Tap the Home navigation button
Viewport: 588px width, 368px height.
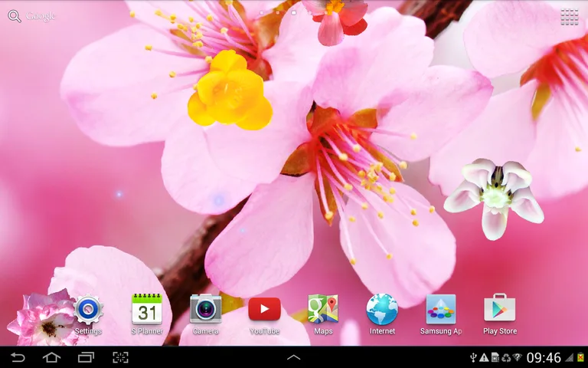[x=51, y=357]
